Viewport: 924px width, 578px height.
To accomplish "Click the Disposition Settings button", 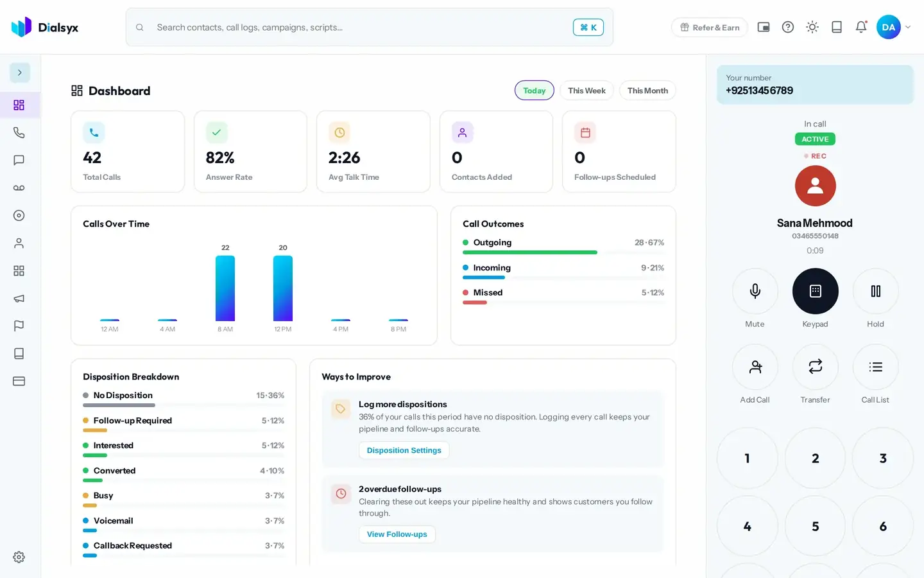I will [404, 450].
